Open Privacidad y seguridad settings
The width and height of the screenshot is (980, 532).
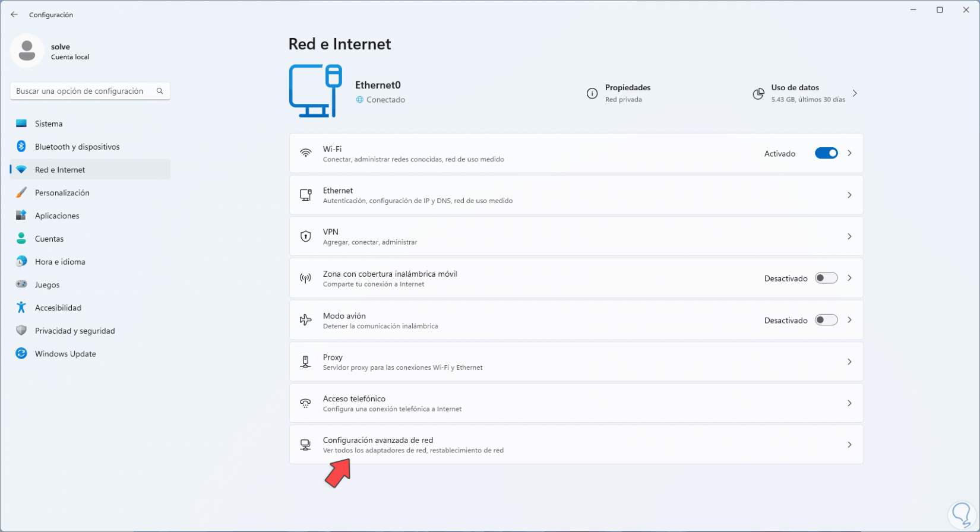90,331
